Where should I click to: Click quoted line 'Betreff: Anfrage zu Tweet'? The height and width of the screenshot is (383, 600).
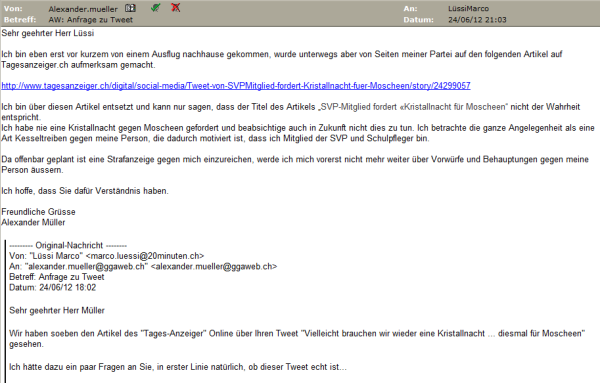(57, 277)
